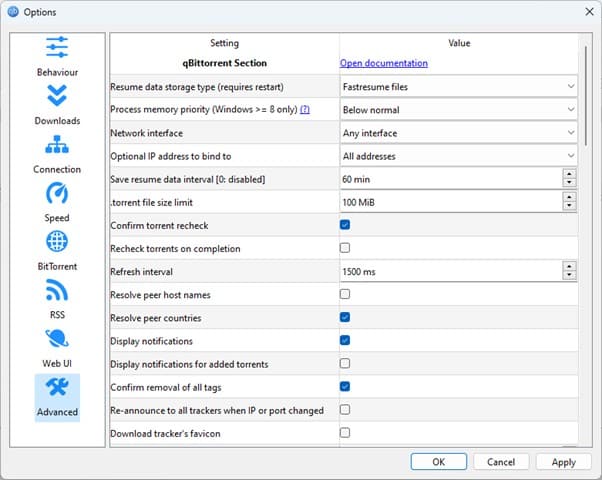Open Optional IP address dropdown
This screenshot has height=480, width=602.
(458, 156)
